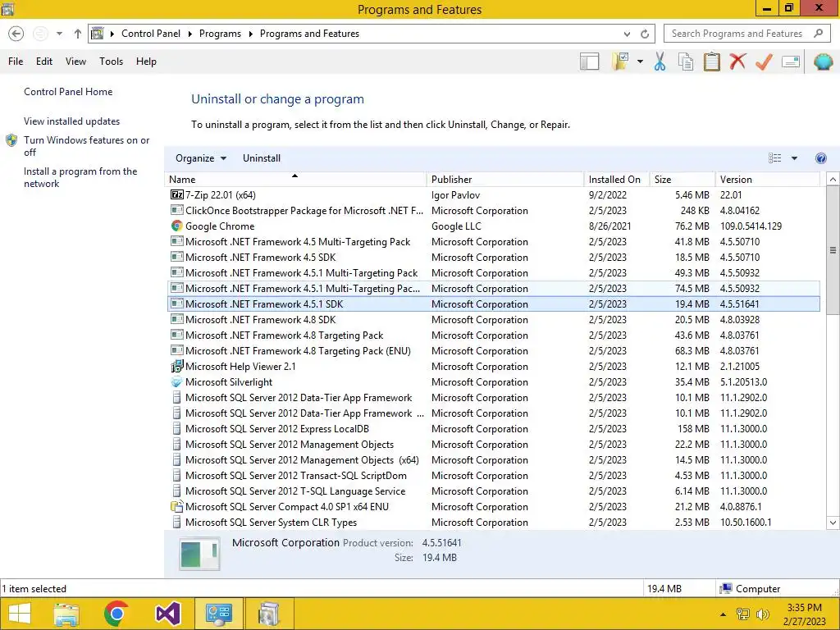Open Visual Studio from the taskbar
This screenshot has width=840, height=630.
pyautogui.click(x=167, y=614)
